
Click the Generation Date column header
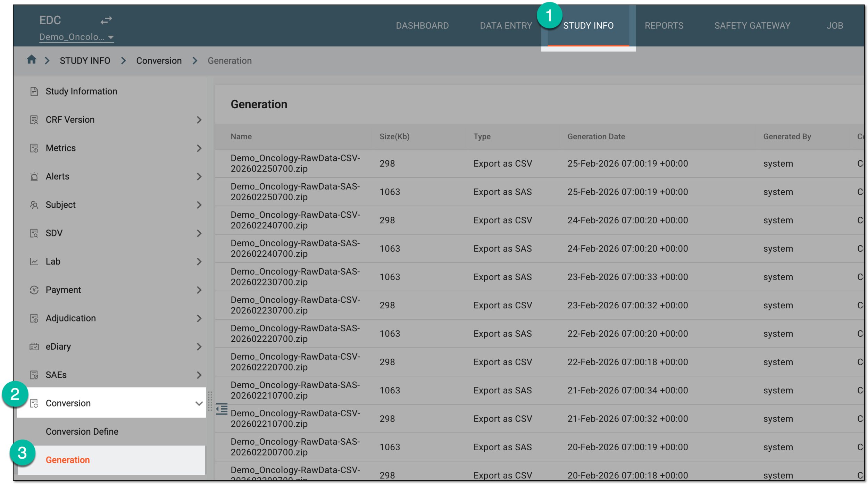tap(596, 136)
